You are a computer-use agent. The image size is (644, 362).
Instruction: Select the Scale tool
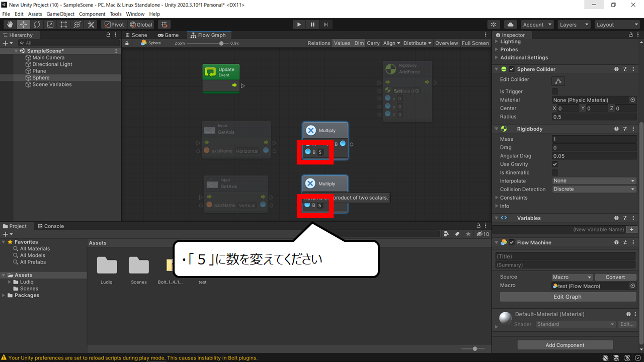coord(50,25)
